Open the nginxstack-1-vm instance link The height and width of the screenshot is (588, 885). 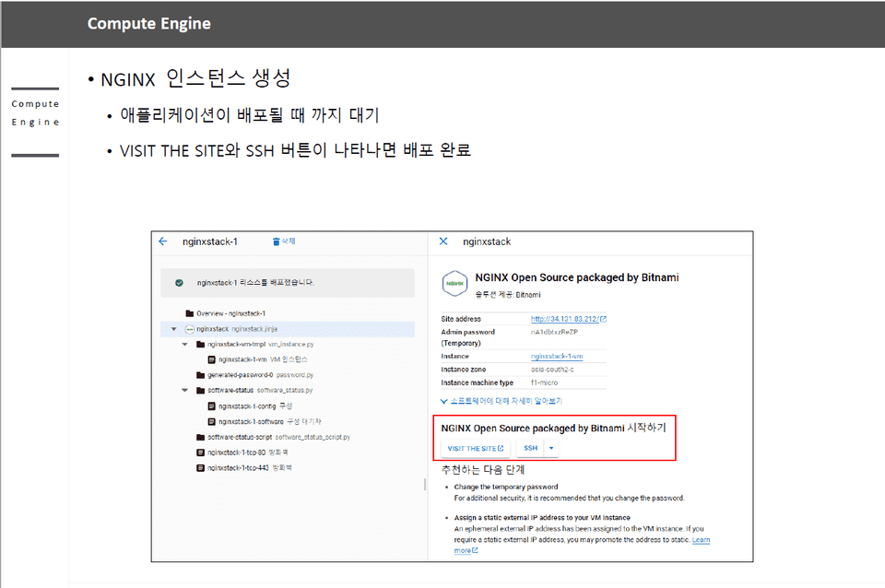tap(557, 357)
